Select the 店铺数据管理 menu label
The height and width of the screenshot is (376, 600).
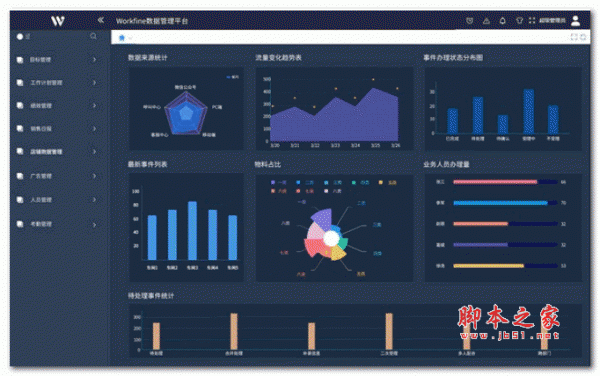[x=46, y=152]
